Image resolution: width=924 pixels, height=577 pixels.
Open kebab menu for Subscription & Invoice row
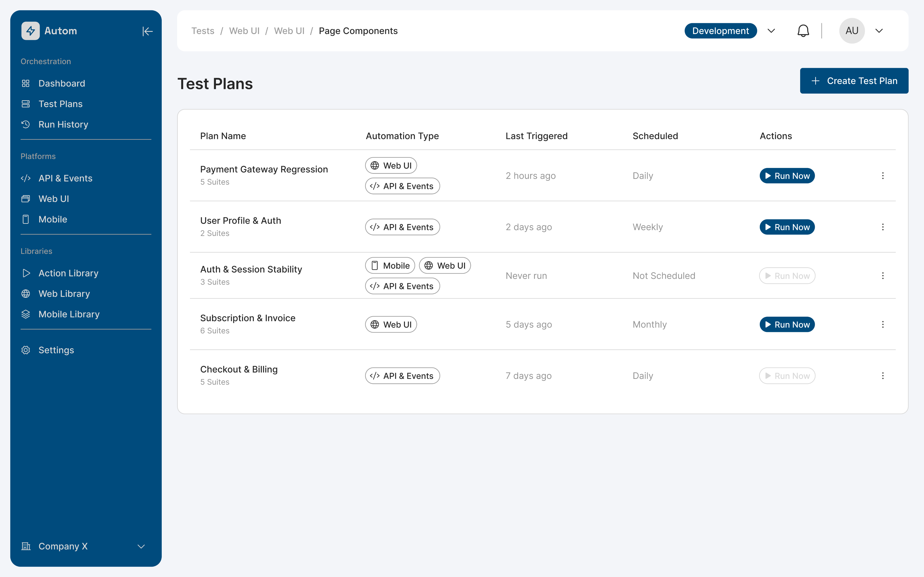click(882, 325)
